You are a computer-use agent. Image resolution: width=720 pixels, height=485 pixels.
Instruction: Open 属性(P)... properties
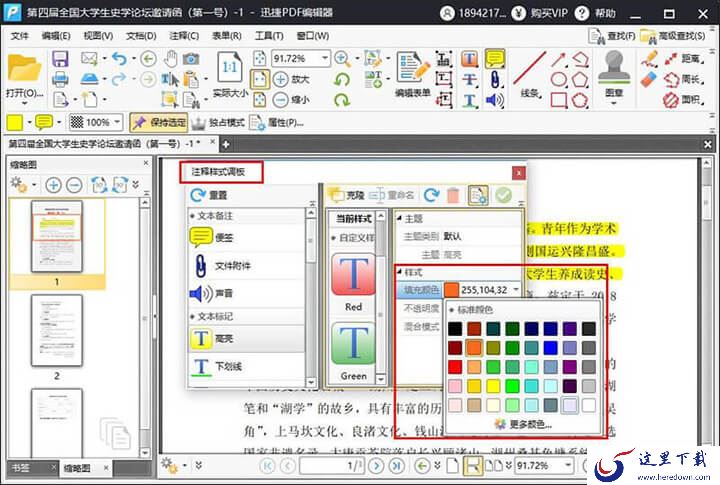coord(276,122)
